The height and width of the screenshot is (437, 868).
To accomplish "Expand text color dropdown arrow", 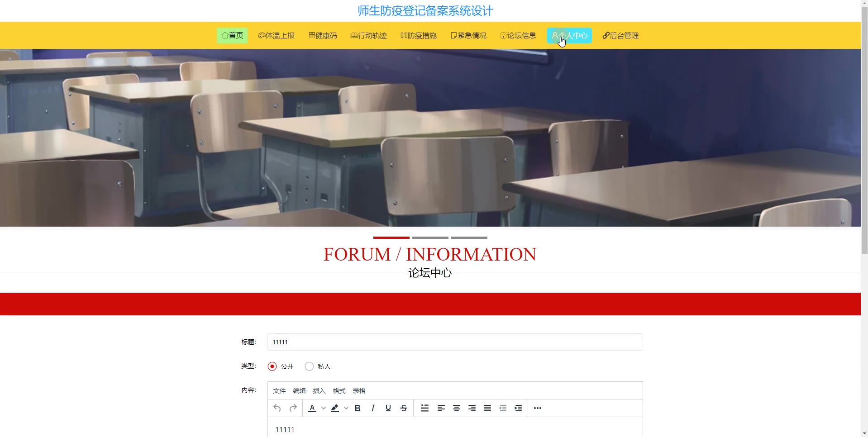I will (324, 408).
